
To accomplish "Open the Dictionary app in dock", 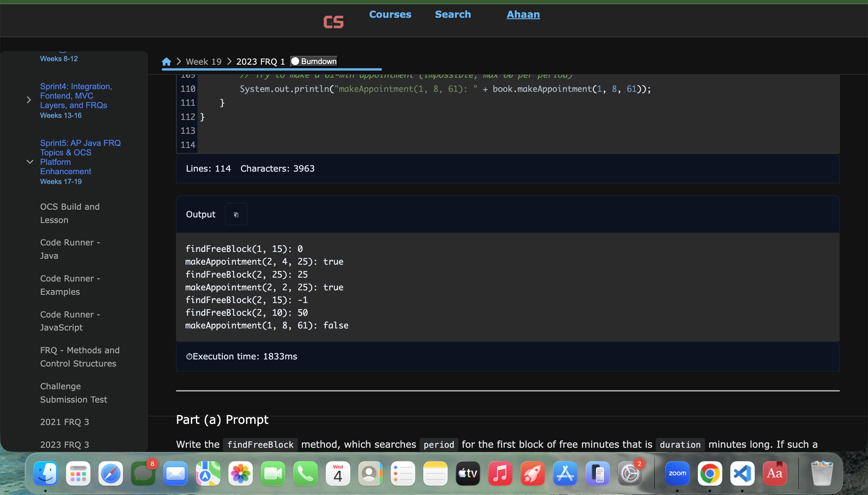I will (x=774, y=473).
